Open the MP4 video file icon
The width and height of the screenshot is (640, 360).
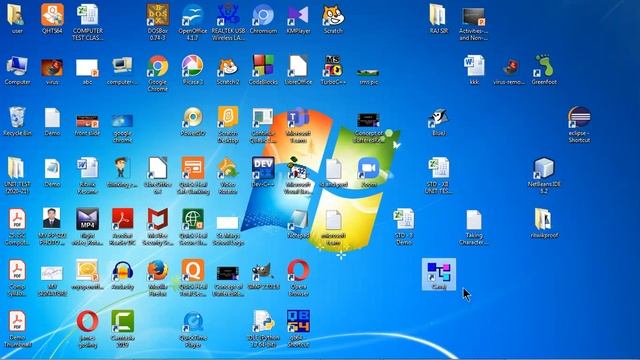click(x=87, y=220)
